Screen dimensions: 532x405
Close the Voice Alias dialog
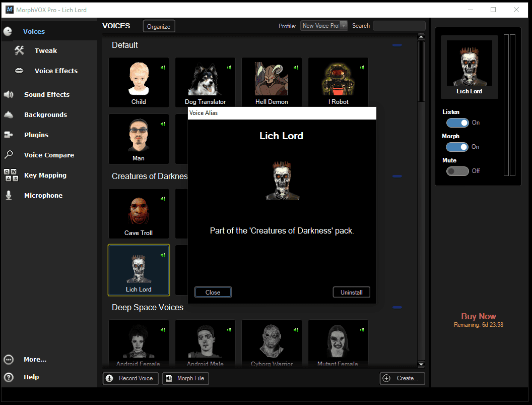click(x=213, y=292)
